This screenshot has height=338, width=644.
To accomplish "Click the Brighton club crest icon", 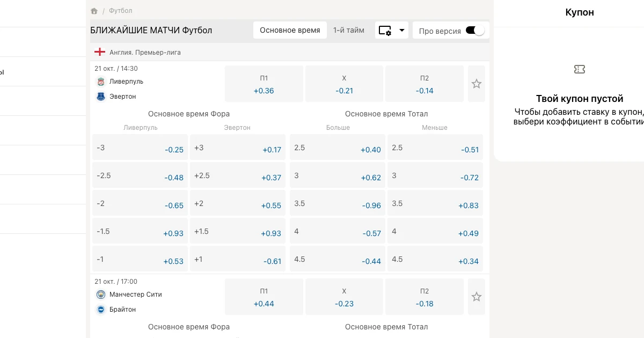I will [101, 310].
